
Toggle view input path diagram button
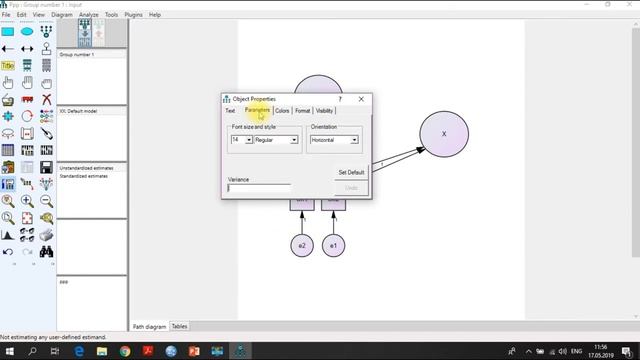[x=85, y=33]
